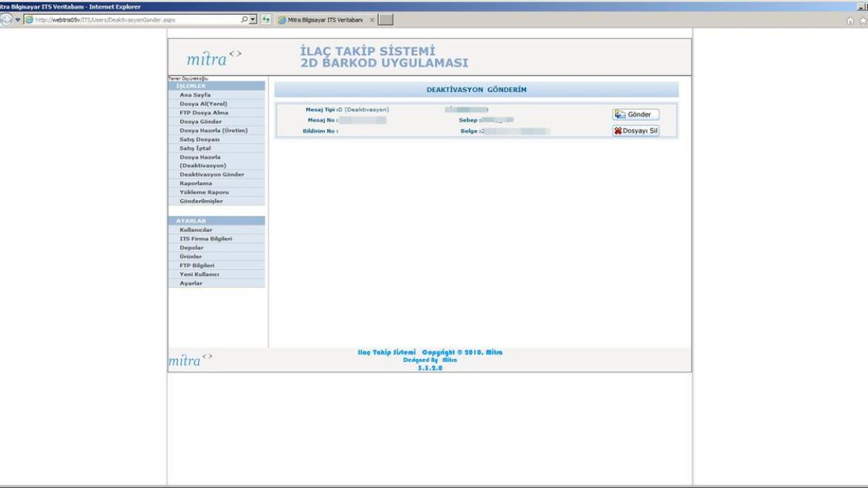Select FTP Dosya Alma in the sidebar
The height and width of the screenshot is (488, 868).
(204, 113)
